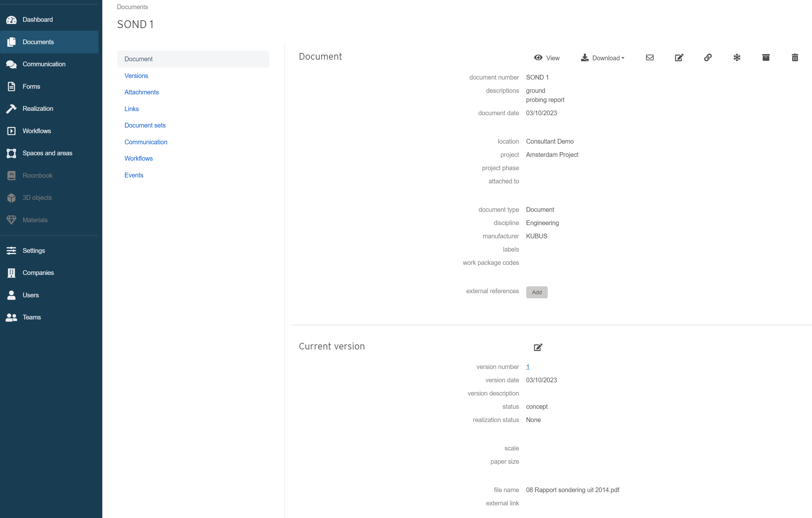Click discipline value Engineering
Image resolution: width=812 pixels, height=518 pixels.
542,223
